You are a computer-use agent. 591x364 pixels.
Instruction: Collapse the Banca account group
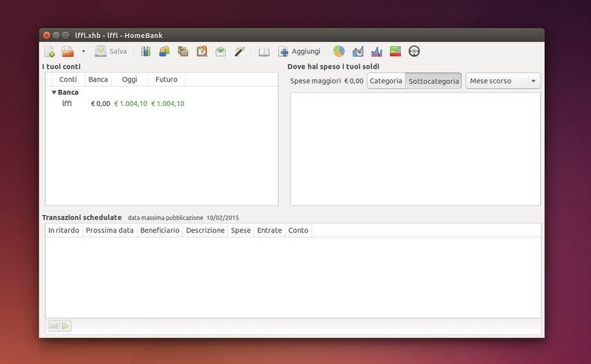(54, 92)
